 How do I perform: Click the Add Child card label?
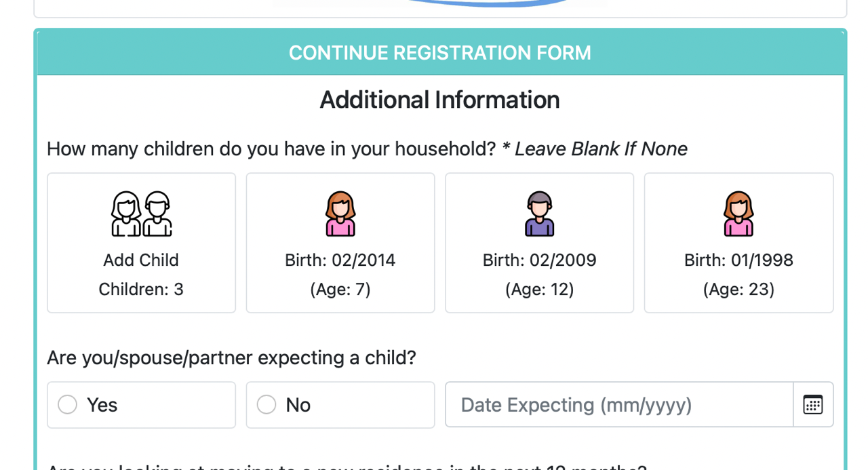[141, 260]
